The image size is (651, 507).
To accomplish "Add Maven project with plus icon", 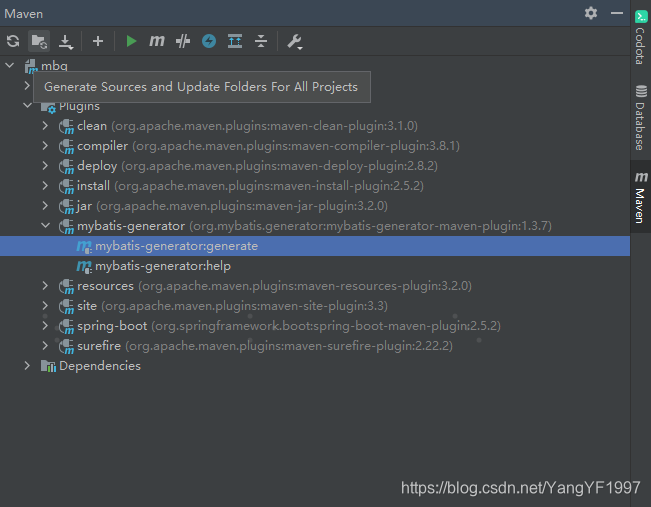I will [x=98, y=41].
